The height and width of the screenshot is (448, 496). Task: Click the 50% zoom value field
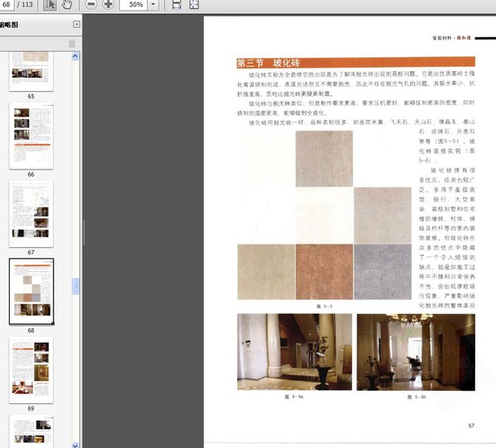point(133,5)
